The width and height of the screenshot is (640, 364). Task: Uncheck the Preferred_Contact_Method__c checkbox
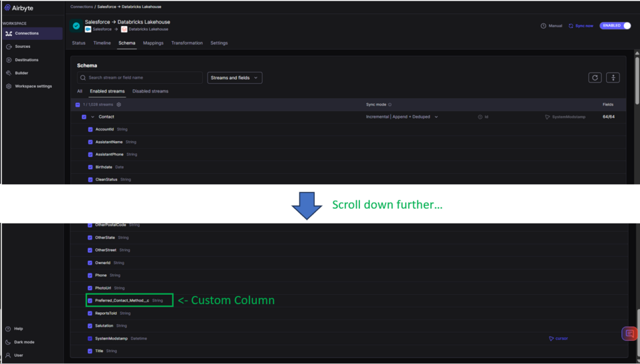[90, 301]
